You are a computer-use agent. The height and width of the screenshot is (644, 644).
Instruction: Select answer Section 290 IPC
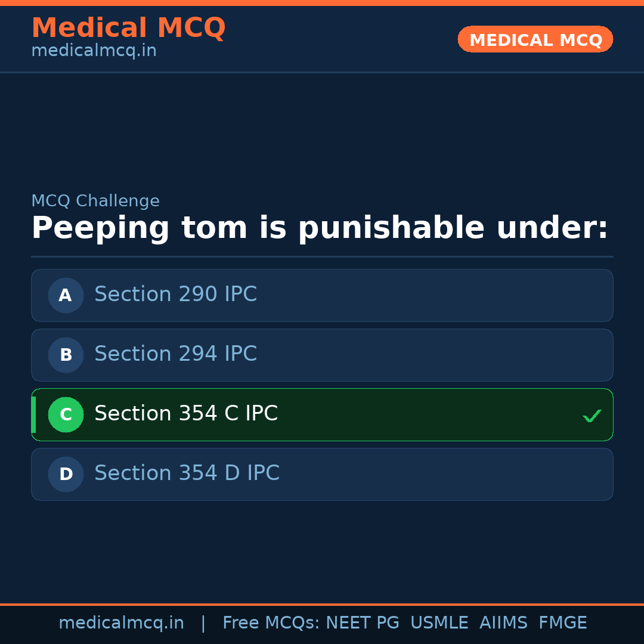[175, 295]
